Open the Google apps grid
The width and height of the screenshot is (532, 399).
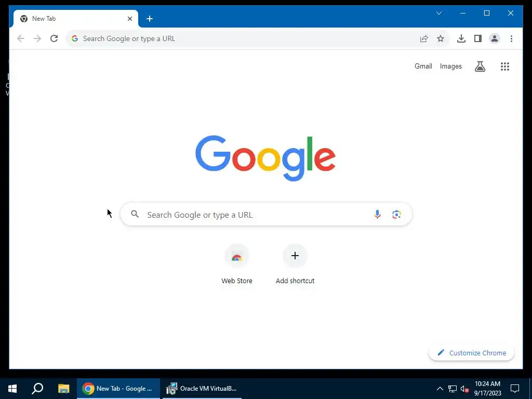coord(505,66)
